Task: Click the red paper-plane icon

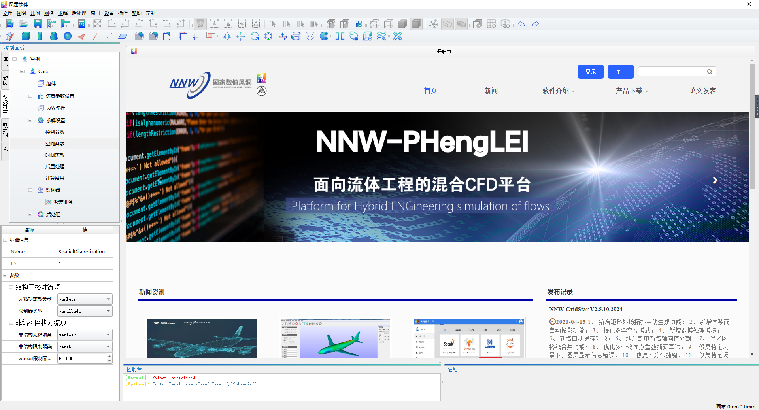Action: tap(81, 36)
